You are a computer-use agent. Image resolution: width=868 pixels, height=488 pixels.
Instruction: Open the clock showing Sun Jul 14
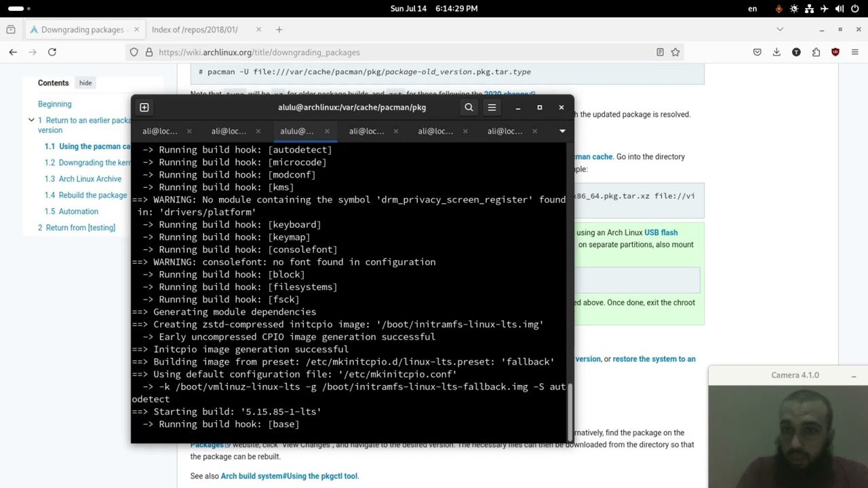pos(434,9)
